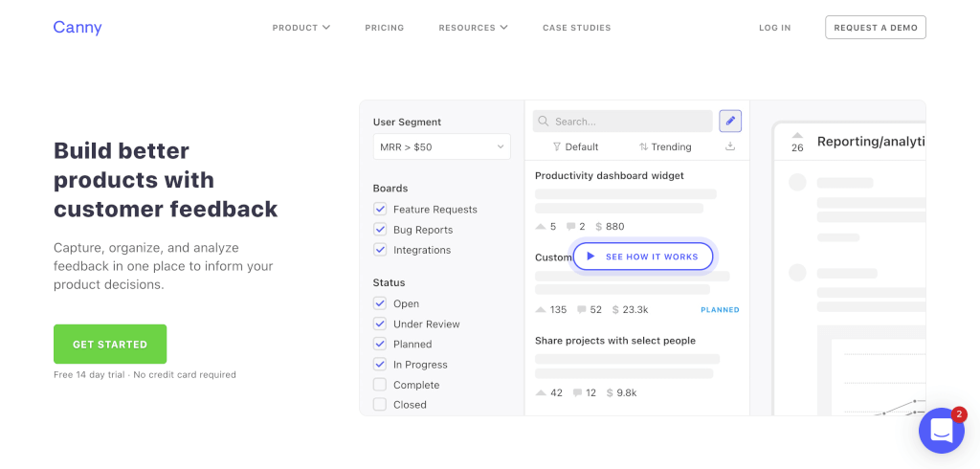Uncheck the Feature Requests board
Image resolution: width=980 pixels, height=469 pixels.
pos(380,210)
